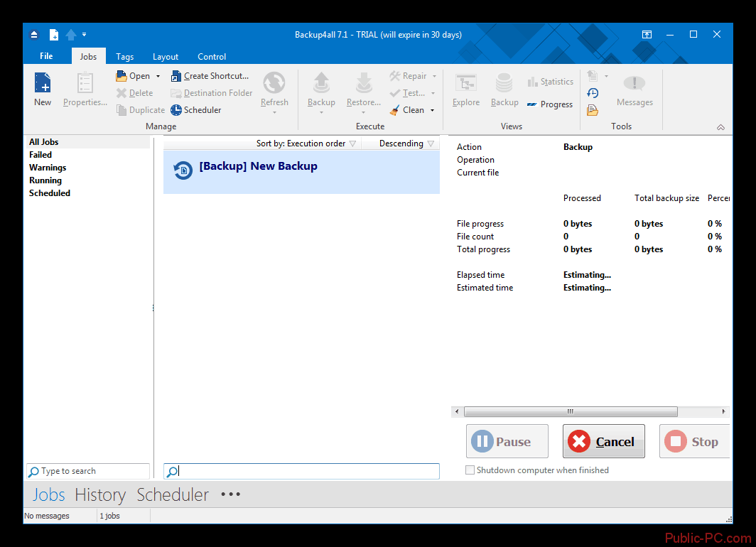Switch to the Explore view
The width and height of the screenshot is (756, 547).
tap(466, 90)
